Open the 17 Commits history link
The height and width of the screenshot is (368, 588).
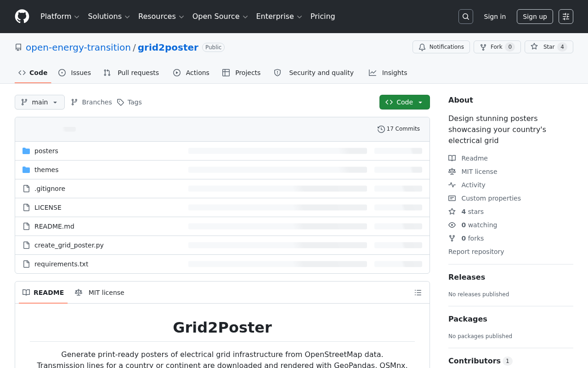pyautogui.click(x=399, y=129)
